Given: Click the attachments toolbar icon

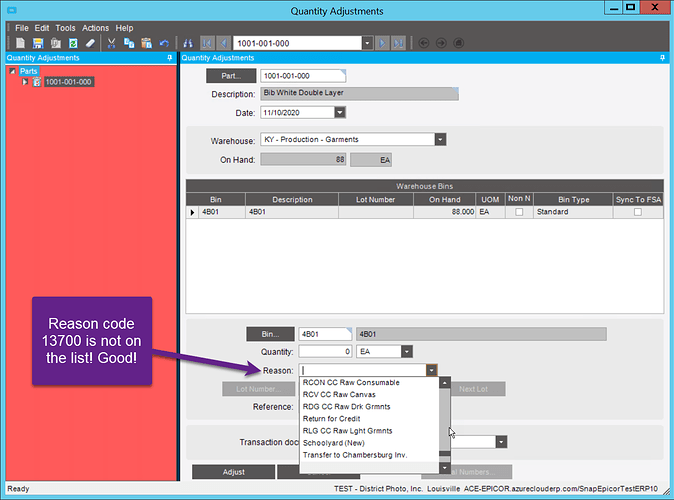Looking at the screenshot, I should point(55,43).
